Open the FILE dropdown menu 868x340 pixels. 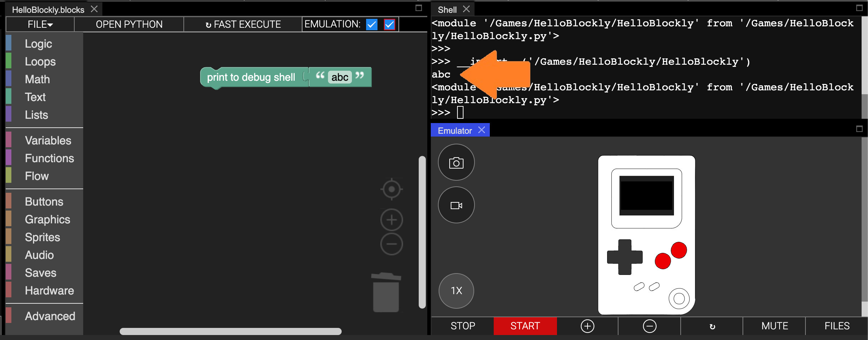point(40,25)
